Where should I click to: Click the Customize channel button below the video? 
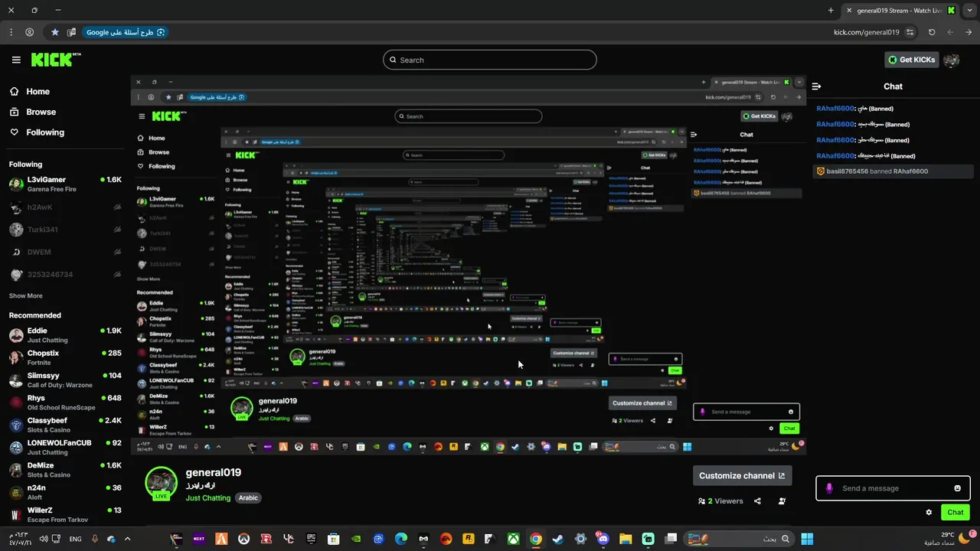(x=742, y=475)
